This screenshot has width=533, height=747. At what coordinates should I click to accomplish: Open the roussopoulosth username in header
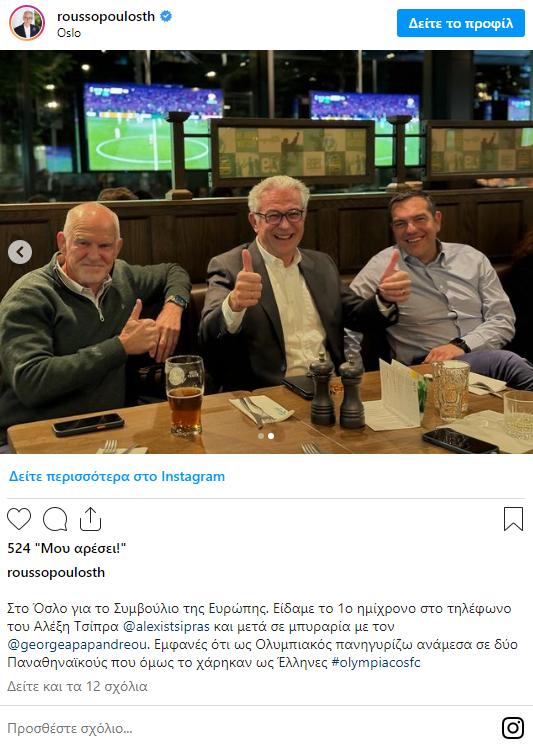click(106, 17)
